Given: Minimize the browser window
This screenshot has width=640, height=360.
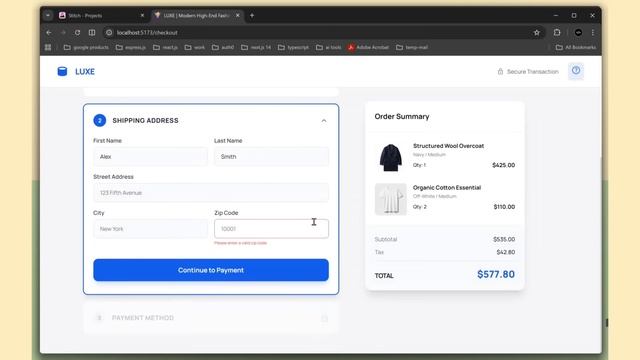Looking at the screenshot, I should (556, 16).
